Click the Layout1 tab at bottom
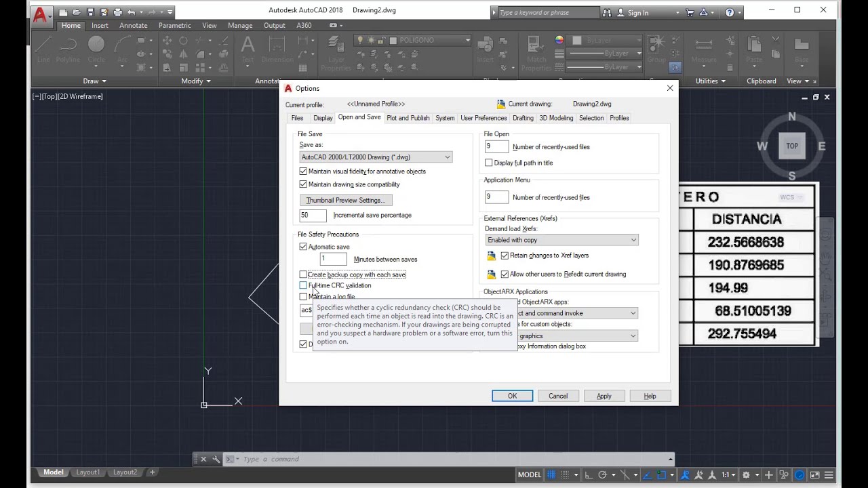The width and height of the screenshot is (868, 488). point(88,472)
